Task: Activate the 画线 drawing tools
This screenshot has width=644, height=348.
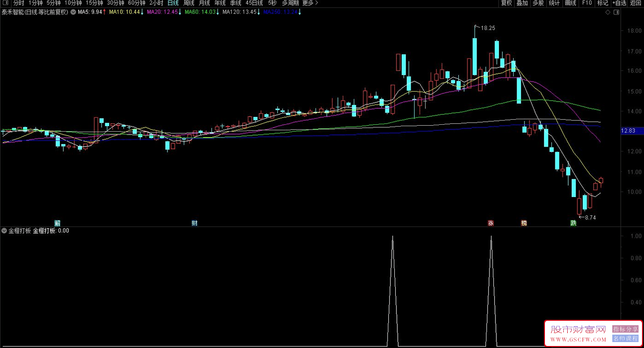Action: tap(571, 3)
